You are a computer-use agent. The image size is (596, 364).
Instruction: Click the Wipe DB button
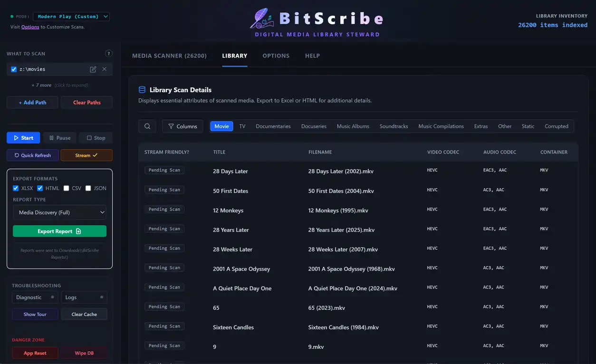click(84, 354)
